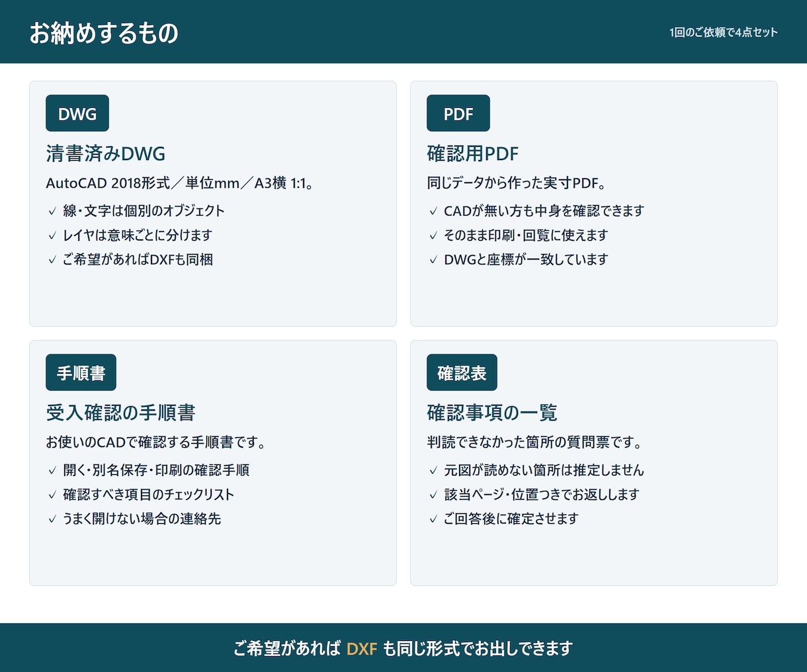
Task: Click the line 判読できなかった箇所の質問票です。
Action: [534, 442]
